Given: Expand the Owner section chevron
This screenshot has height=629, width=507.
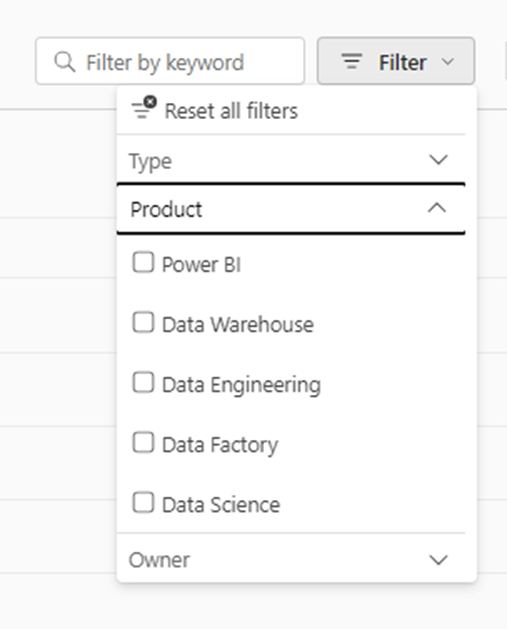Looking at the screenshot, I should tap(438, 560).
